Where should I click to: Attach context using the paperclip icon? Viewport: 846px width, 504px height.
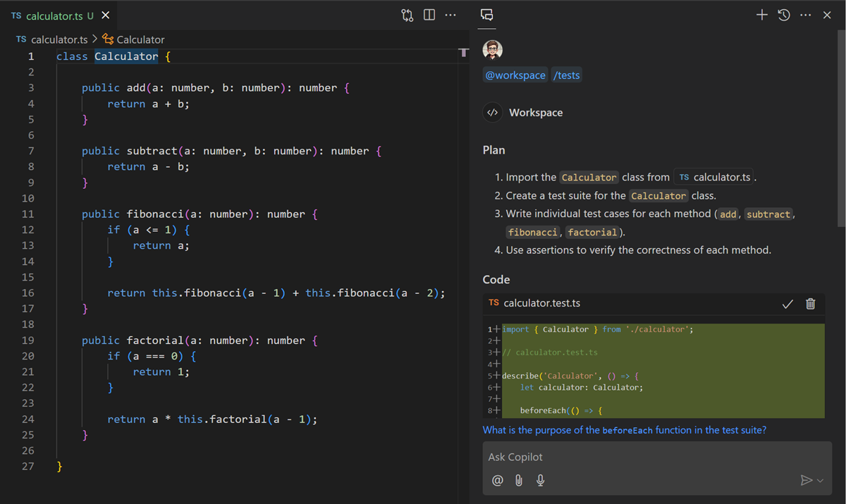pyautogui.click(x=519, y=480)
